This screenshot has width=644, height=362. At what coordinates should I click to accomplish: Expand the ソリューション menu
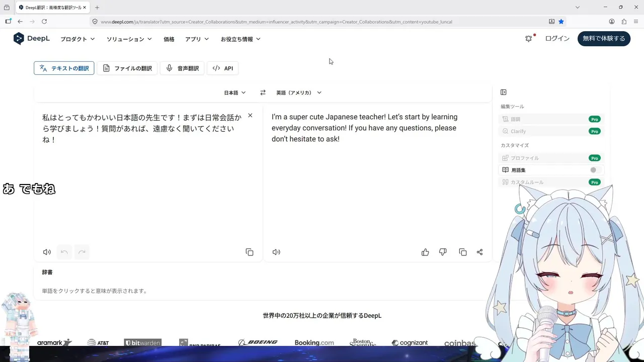point(129,39)
